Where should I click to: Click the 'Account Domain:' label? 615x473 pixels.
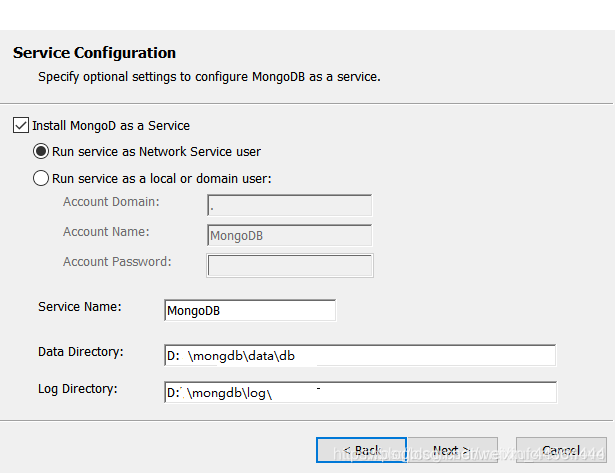coord(111,202)
